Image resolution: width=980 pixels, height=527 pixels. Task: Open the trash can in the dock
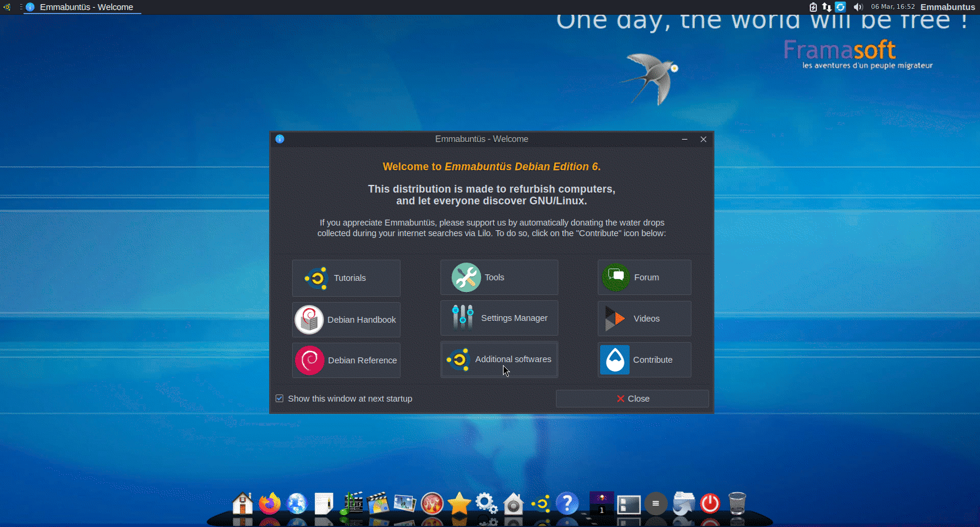(x=737, y=503)
